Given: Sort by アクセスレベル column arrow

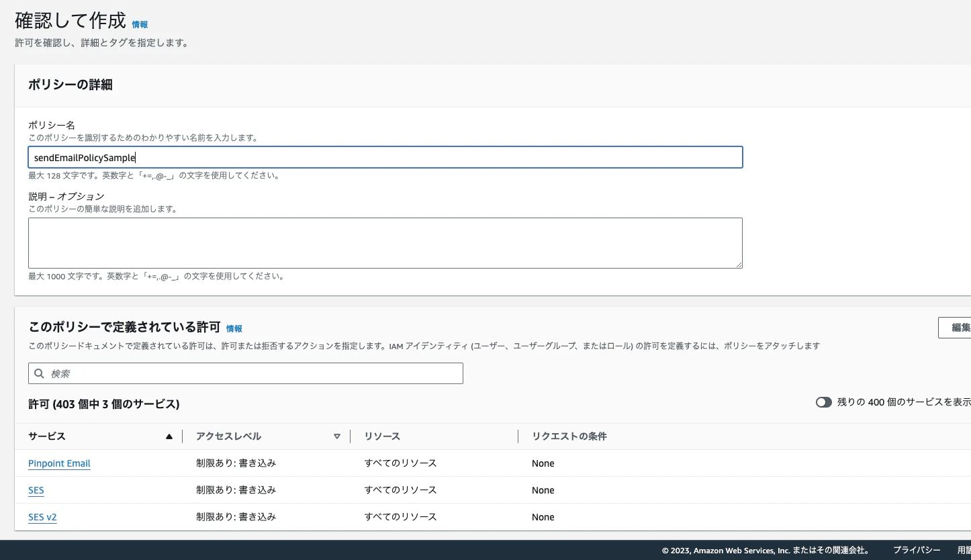Looking at the screenshot, I should coord(337,436).
